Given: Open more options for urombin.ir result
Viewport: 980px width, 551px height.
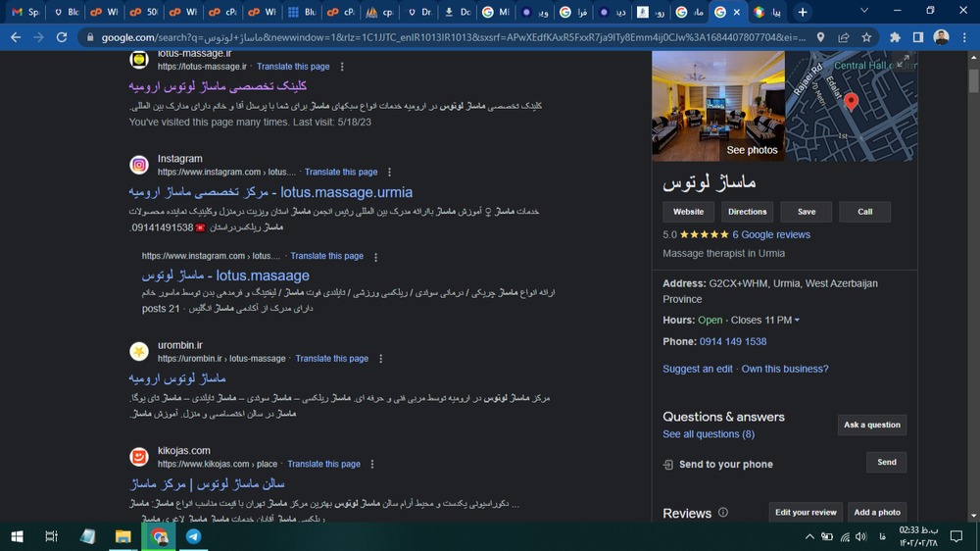Looking at the screenshot, I should 380,359.
